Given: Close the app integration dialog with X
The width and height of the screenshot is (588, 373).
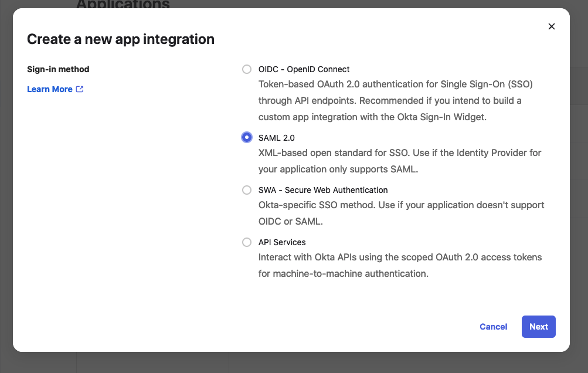Looking at the screenshot, I should coord(551,26).
